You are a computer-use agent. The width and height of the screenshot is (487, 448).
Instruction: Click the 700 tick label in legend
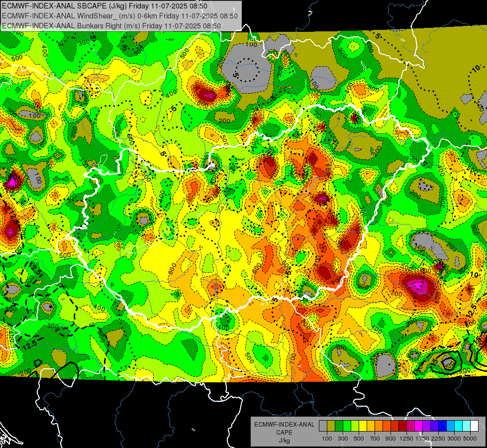[375, 439]
